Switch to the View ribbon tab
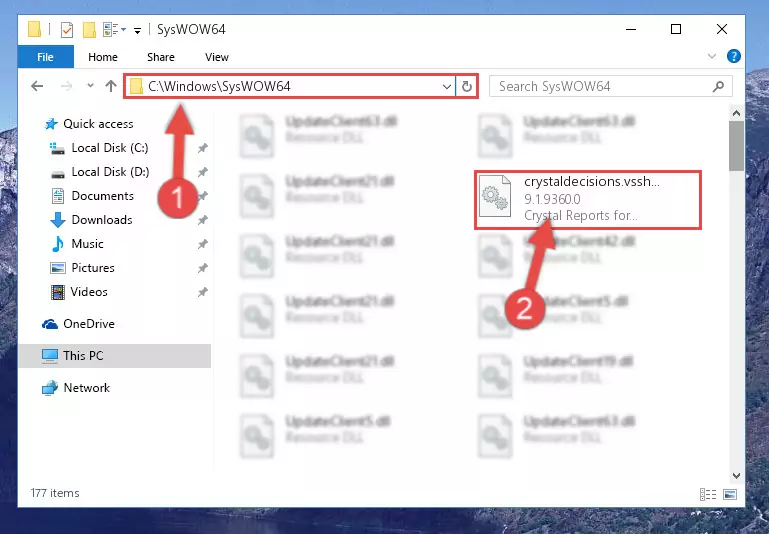The width and height of the screenshot is (769, 534). point(217,57)
